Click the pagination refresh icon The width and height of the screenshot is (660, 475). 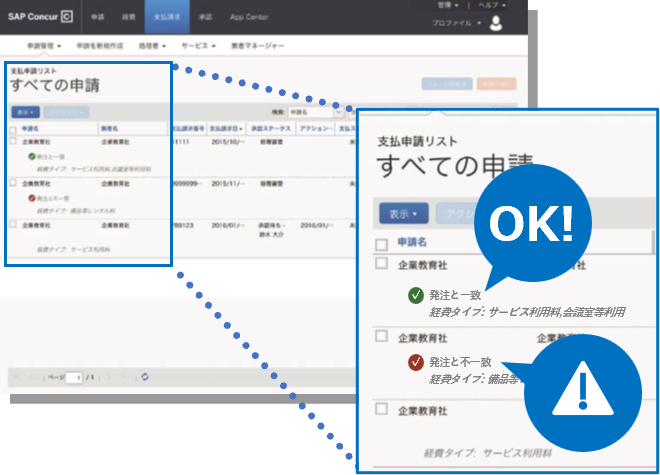(x=146, y=377)
